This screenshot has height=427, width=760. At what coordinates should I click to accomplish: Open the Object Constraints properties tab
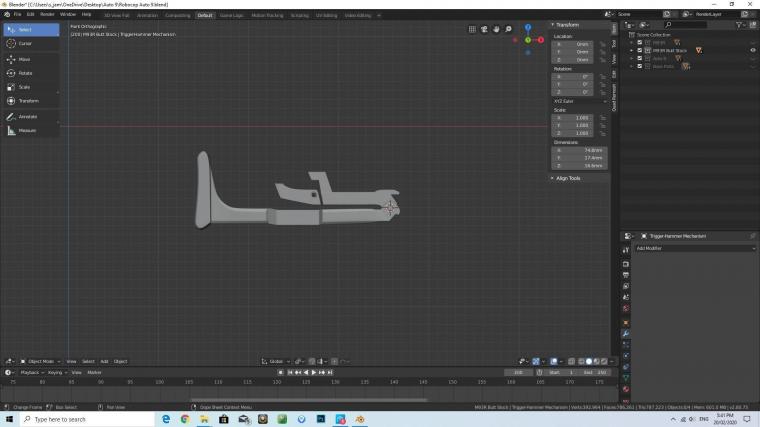[x=626, y=367]
